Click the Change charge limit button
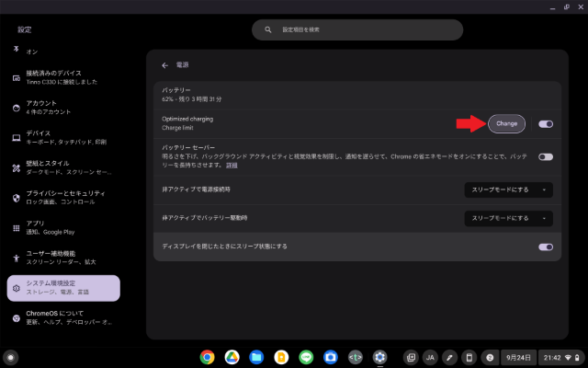588x368 pixels. [x=506, y=123]
